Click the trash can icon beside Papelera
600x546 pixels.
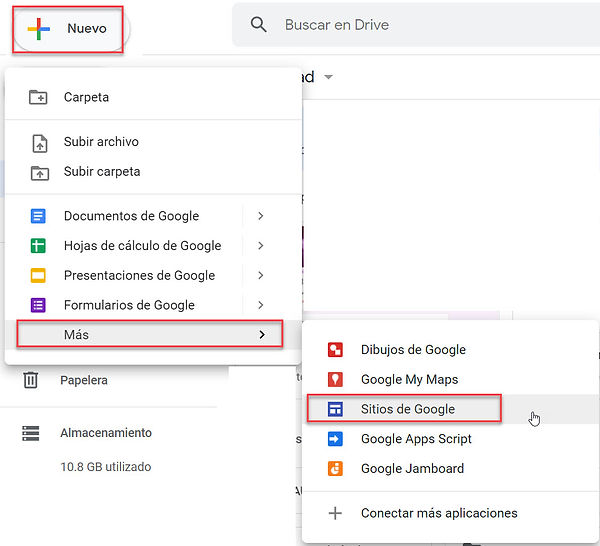click(31, 380)
